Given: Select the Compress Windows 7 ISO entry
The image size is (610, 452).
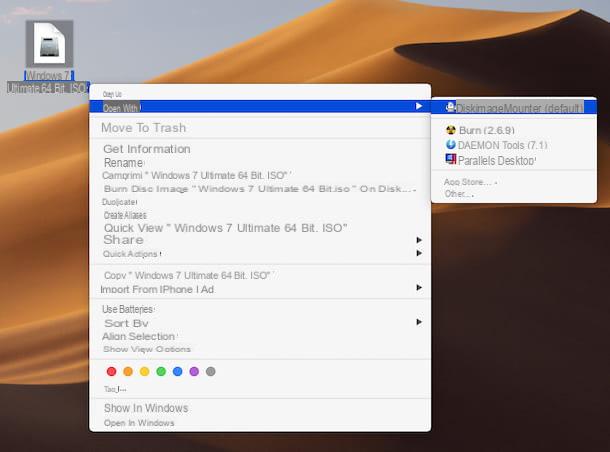Looking at the screenshot, I should pyautogui.click(x=196, y=175).
